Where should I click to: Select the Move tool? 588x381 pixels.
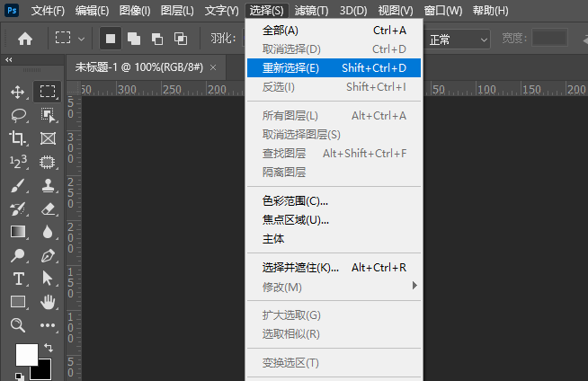click(17, 92)
